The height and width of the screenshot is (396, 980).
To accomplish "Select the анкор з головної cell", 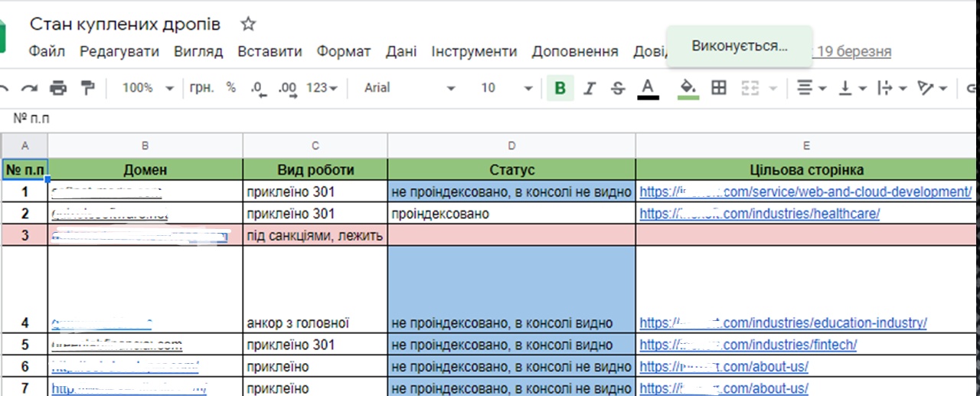I will coord(315,290).
